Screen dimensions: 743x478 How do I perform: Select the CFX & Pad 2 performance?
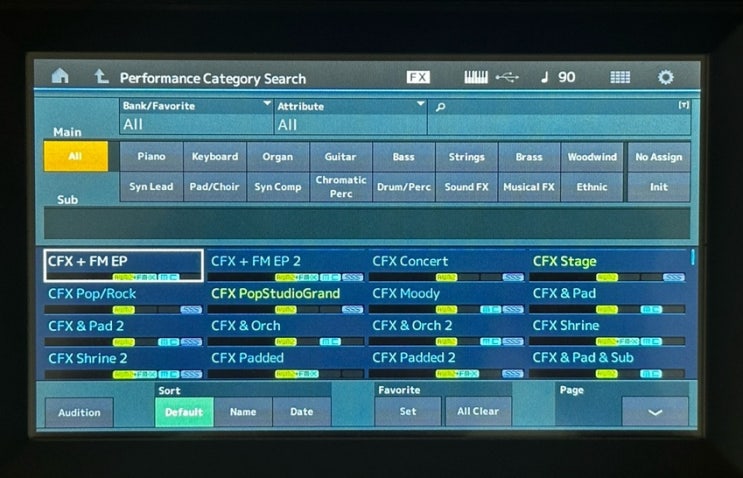pyautogui.click(x=123, y=331)
